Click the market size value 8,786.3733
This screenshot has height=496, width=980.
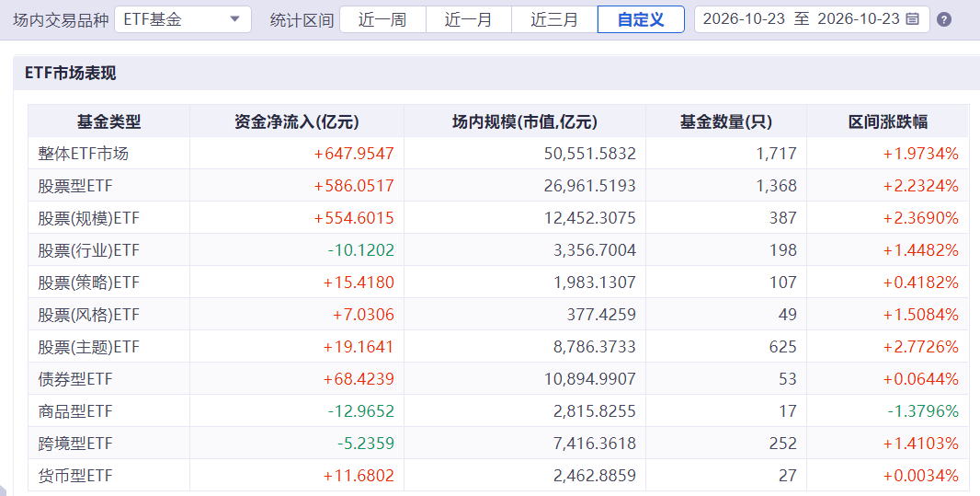[x=595, y=347]
